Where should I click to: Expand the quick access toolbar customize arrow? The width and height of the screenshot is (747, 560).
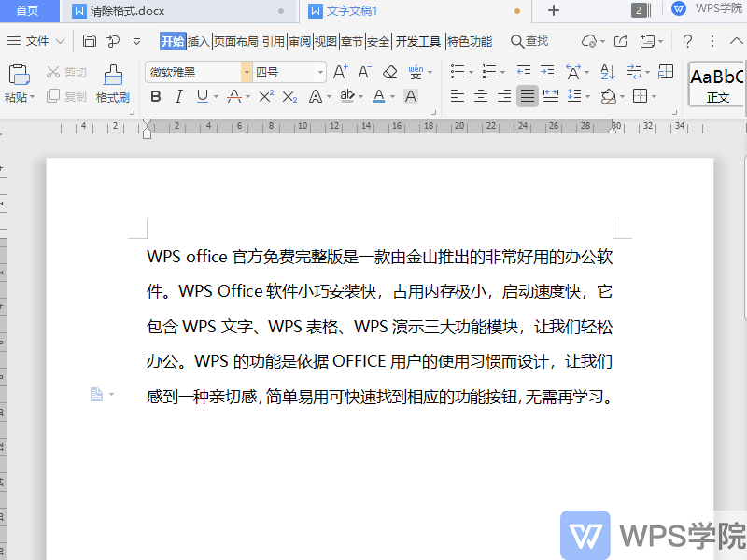coord(136,41)
